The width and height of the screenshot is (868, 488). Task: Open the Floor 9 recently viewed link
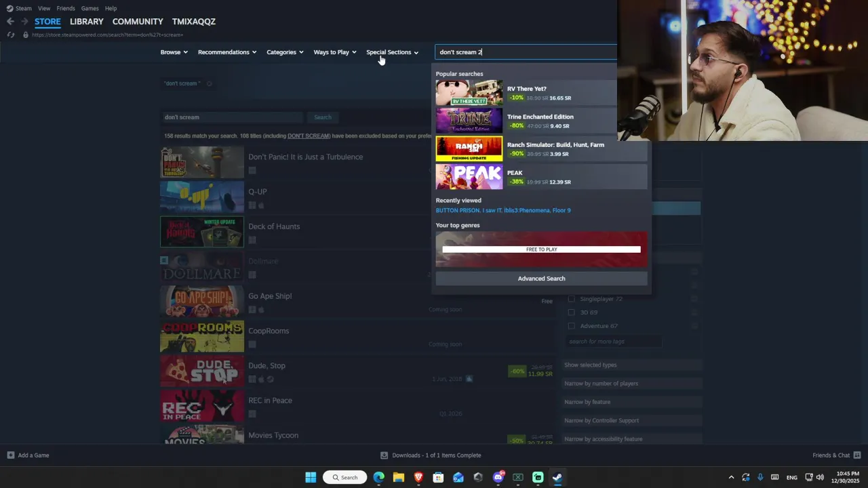561,210
